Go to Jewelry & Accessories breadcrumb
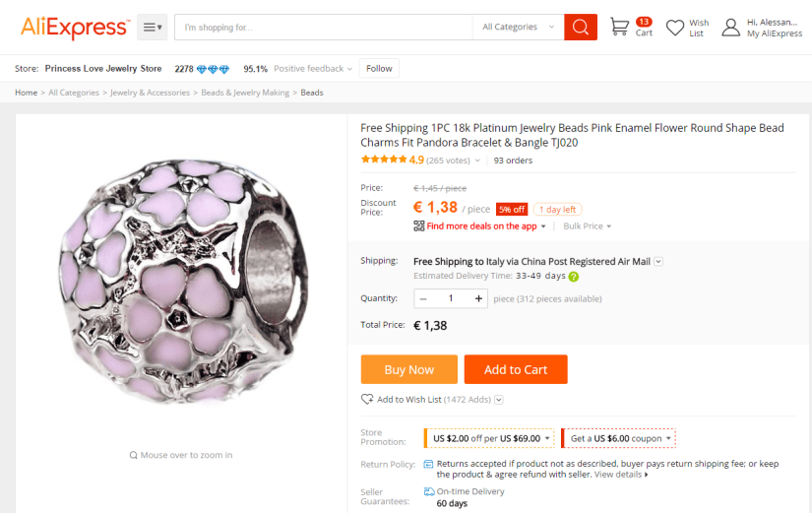 pos(150,93)
